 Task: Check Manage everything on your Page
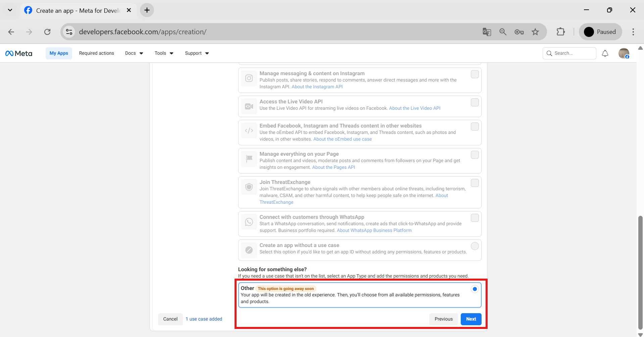475,155
